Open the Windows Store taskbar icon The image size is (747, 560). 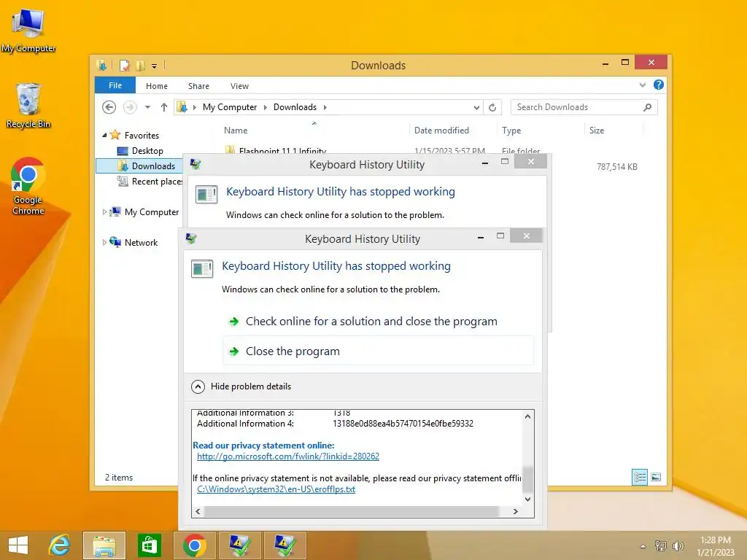[x=149, y=545]
